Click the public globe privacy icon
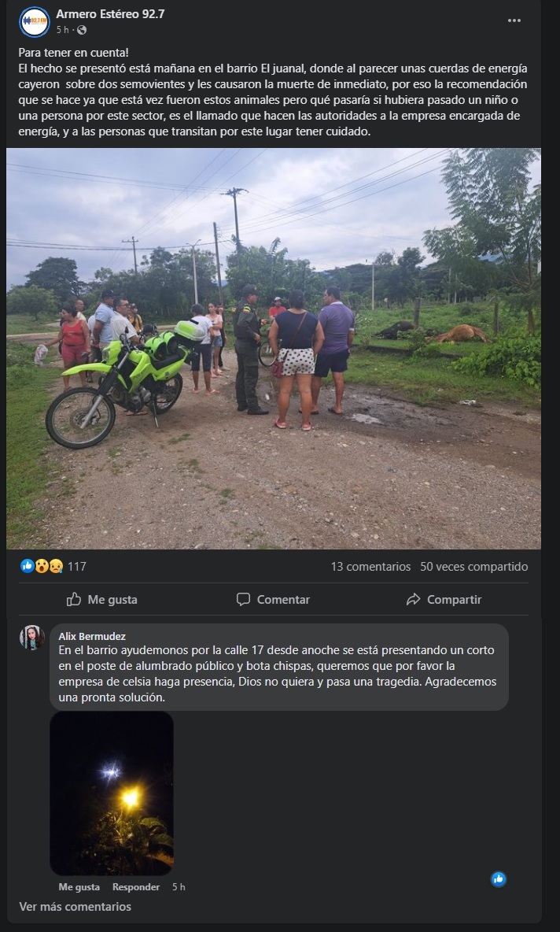560x932 pixels. (x=82, y=30)
